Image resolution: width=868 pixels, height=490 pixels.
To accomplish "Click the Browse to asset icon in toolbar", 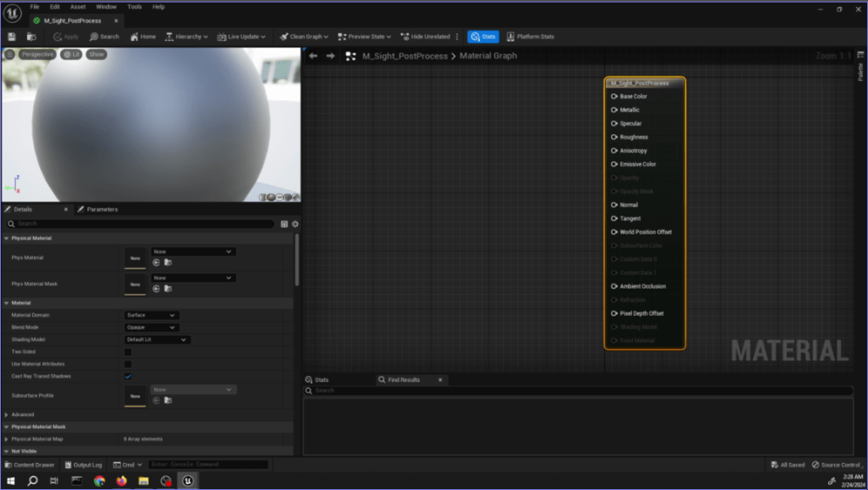I will coord(31,37).
